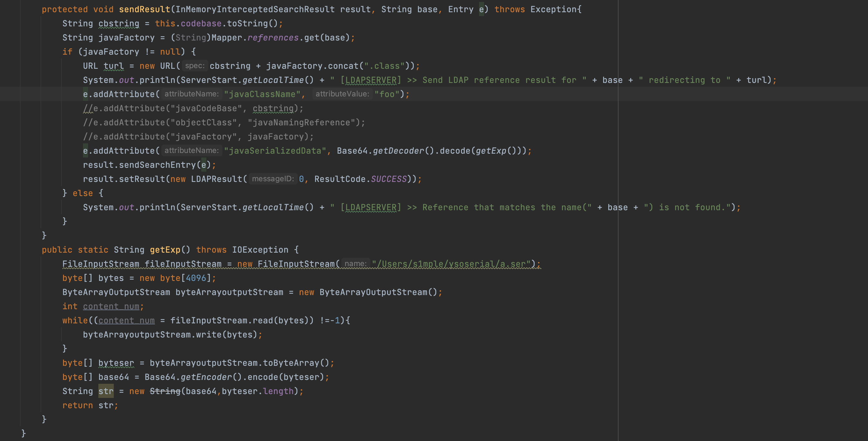
Task: Click 'references' in the Mapper.references.get call
Action: click(273, 38)
